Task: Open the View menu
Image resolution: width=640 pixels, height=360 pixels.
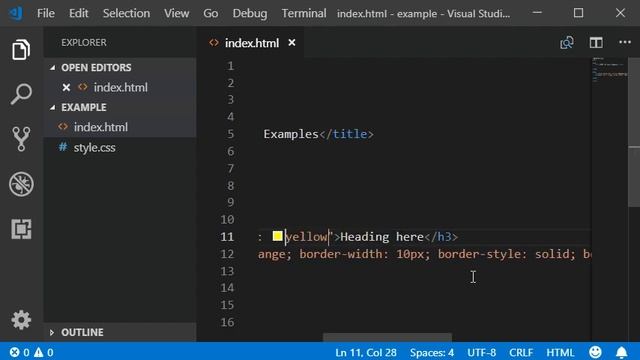Action: [176, 13]
